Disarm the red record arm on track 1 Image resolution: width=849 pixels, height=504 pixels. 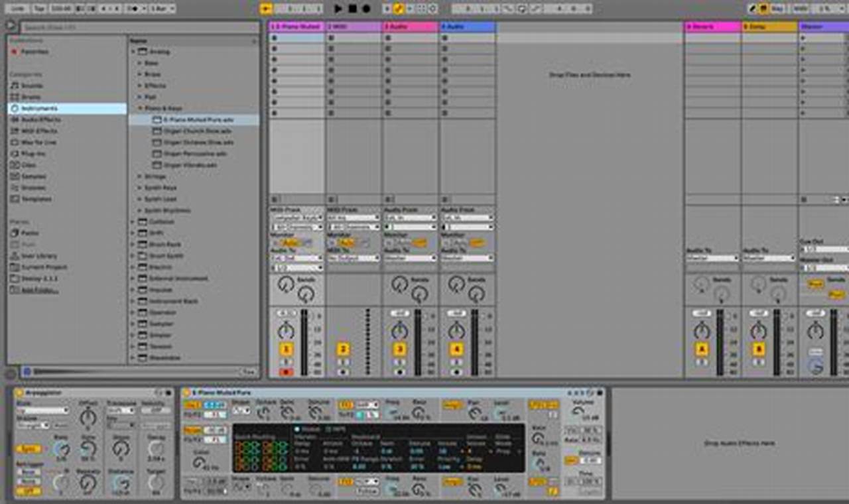(286, 372)
